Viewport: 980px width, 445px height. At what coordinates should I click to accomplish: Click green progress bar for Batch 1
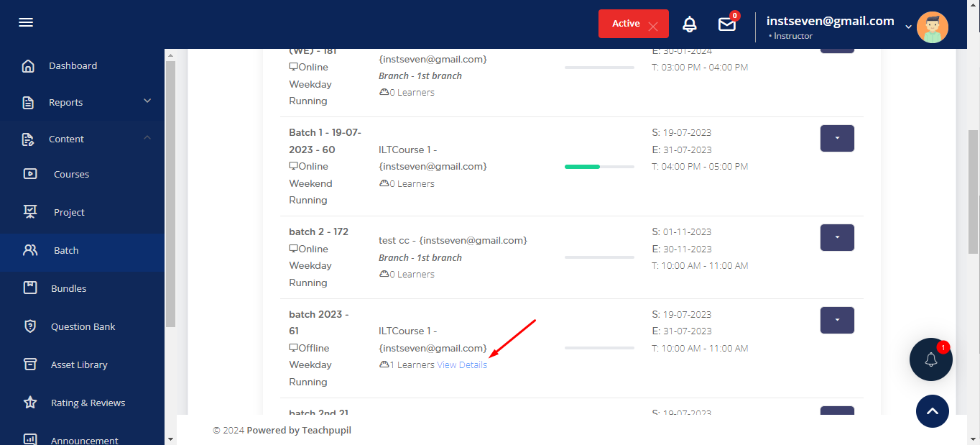pyautogui.click(x=583, y=167)
